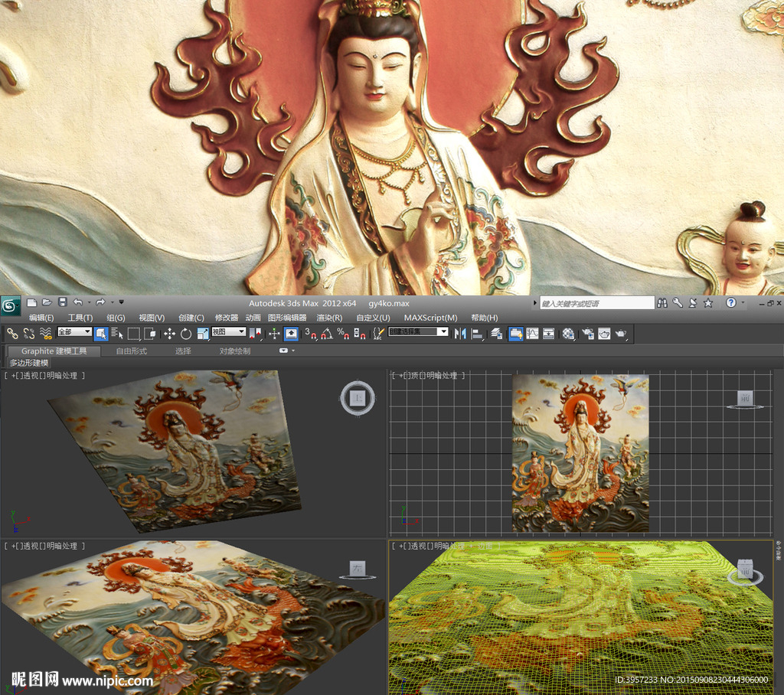Click the 多边形建模 panel button
The height and width of the screenshot is (695, 784).
click(x=29, y=363)
